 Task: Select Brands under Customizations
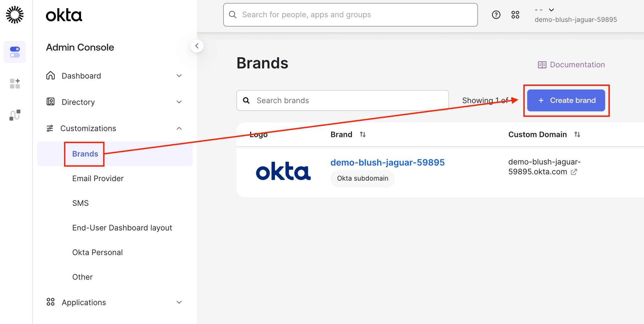(115, 154)
